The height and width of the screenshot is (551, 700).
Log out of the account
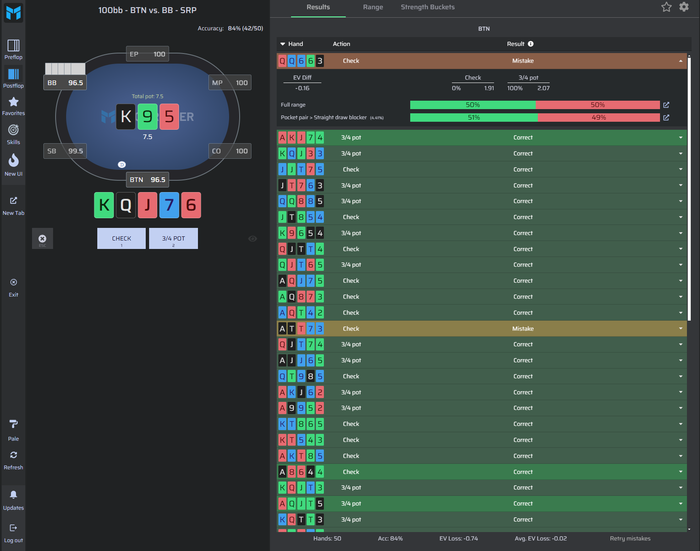coord(13,533)
